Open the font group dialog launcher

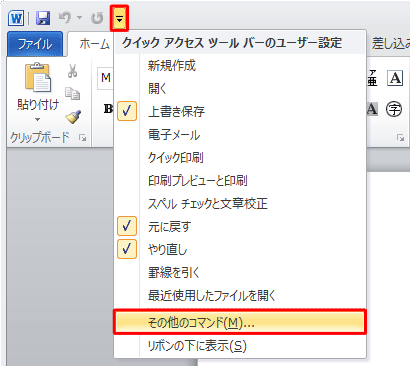(x=400, y=137)
